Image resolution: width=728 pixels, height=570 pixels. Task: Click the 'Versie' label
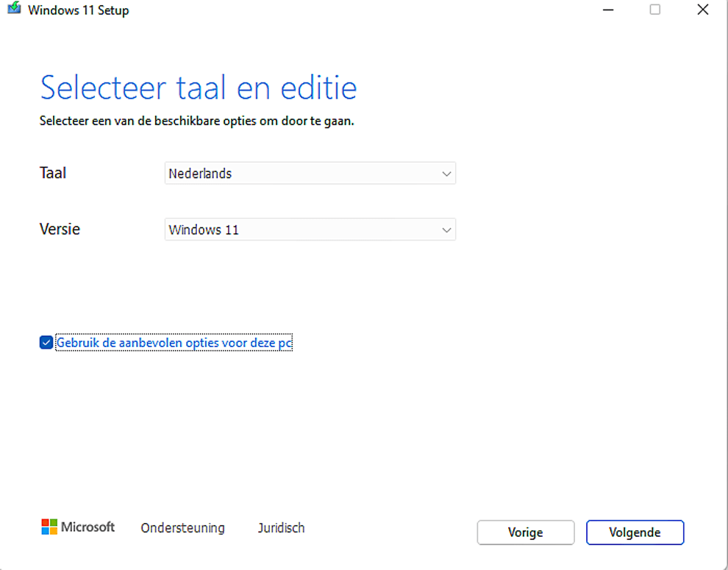60,229
